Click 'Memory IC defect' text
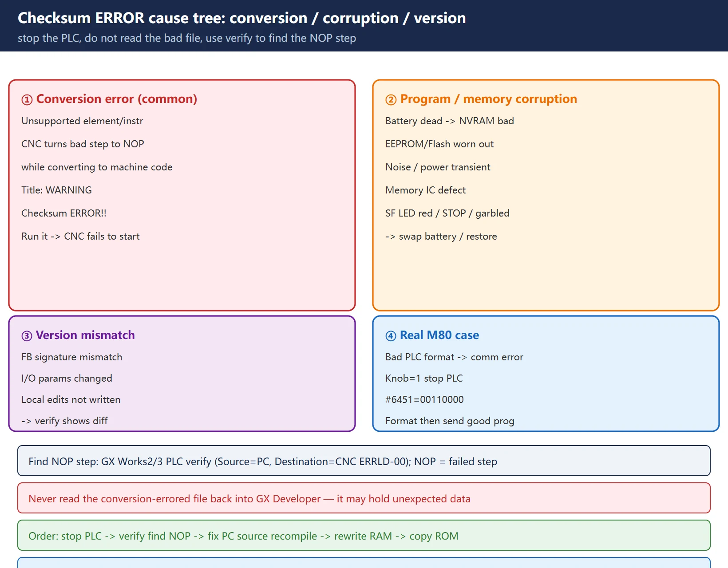728x568 pixels. (x=425, y=190)
